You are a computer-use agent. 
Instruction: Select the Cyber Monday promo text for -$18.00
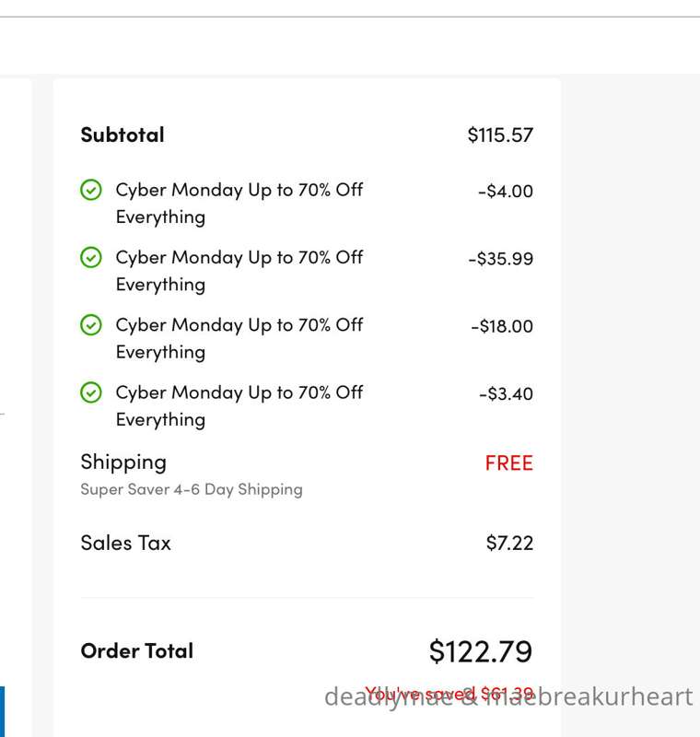pos(239,338)
